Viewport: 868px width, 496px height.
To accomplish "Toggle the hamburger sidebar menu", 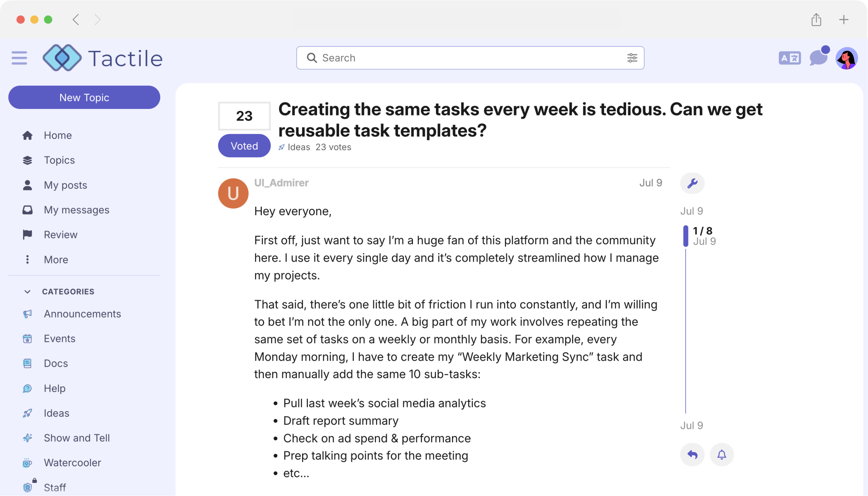I will 19,58.
